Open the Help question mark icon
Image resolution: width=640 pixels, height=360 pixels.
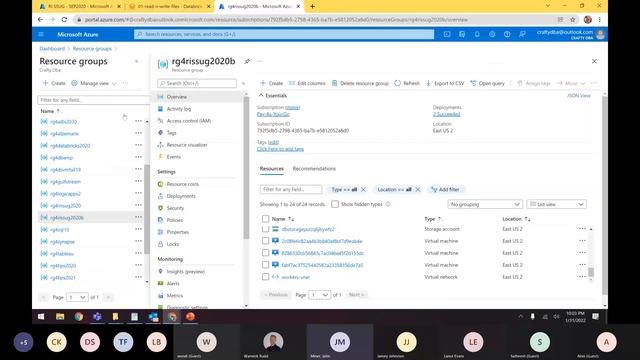(507, 34)
